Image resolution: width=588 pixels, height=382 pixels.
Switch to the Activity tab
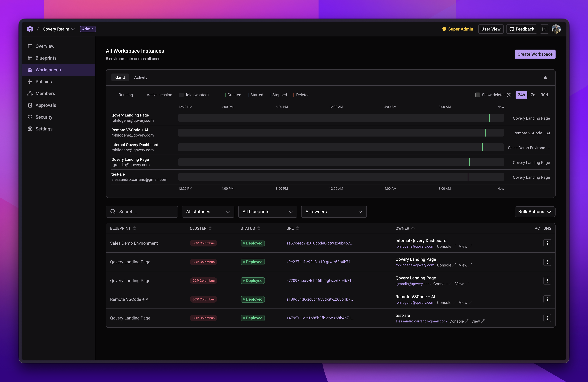[x=141, y=77]
